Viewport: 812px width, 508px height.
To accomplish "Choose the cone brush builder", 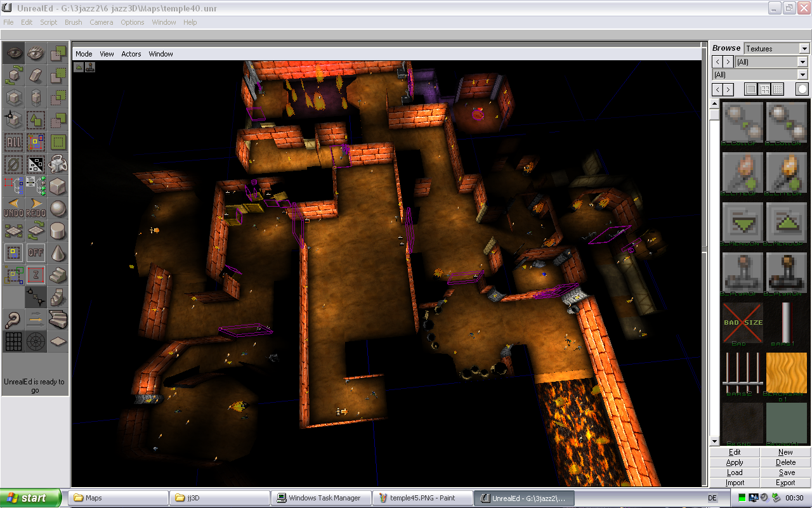I will (x=58, y=253).
